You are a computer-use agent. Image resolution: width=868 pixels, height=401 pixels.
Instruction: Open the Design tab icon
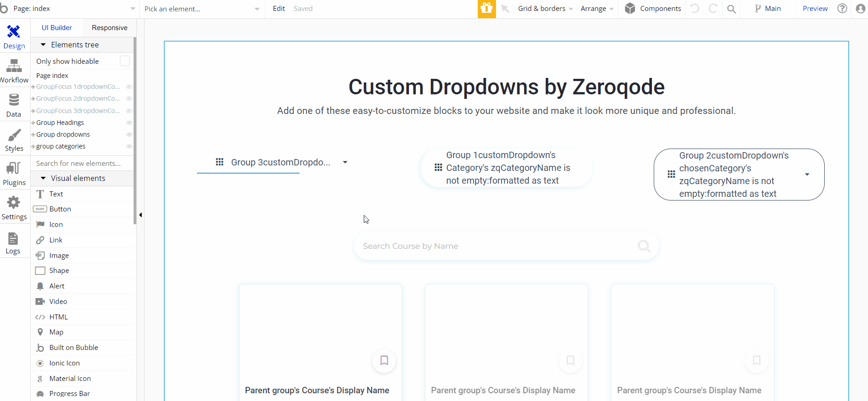tap(14, 31)
